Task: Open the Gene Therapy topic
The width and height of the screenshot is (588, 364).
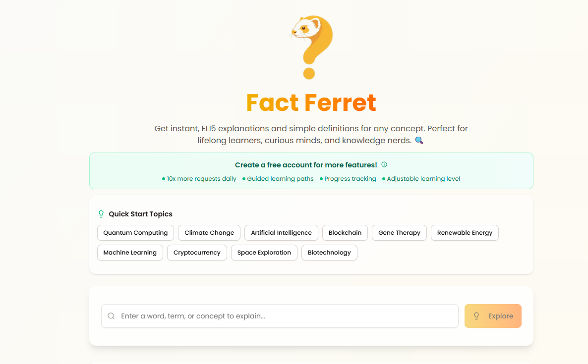Action: (400, 233)
